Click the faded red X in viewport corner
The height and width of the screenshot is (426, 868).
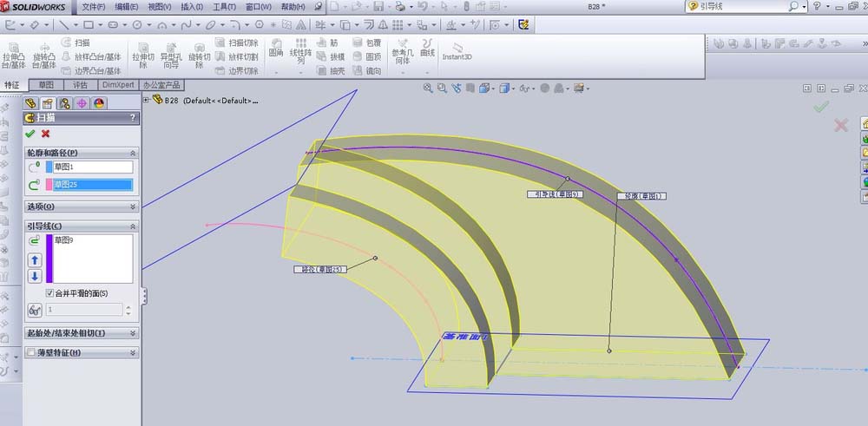(x=840, y=126)
